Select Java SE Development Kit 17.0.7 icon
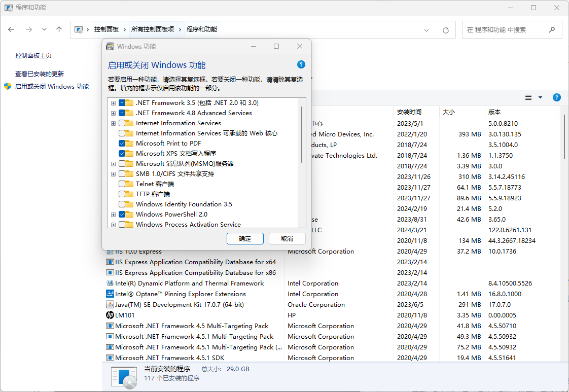 click(x=110, y=305)
